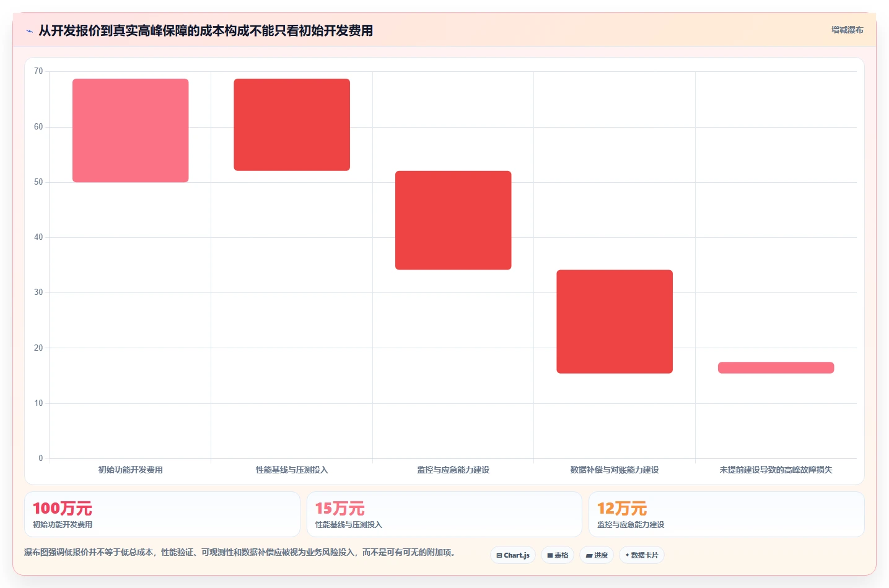This screenshot has height=588, width=889.
Task: Click y-axis tick value 70
Action: coord(38,71)
